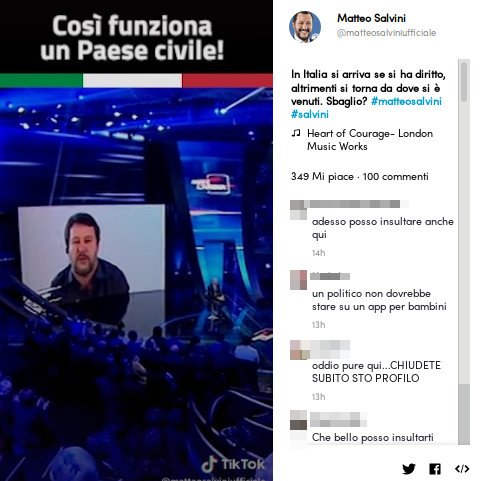Click third commenter's blurred avatar
484x481 pixels.
[300, 350]
